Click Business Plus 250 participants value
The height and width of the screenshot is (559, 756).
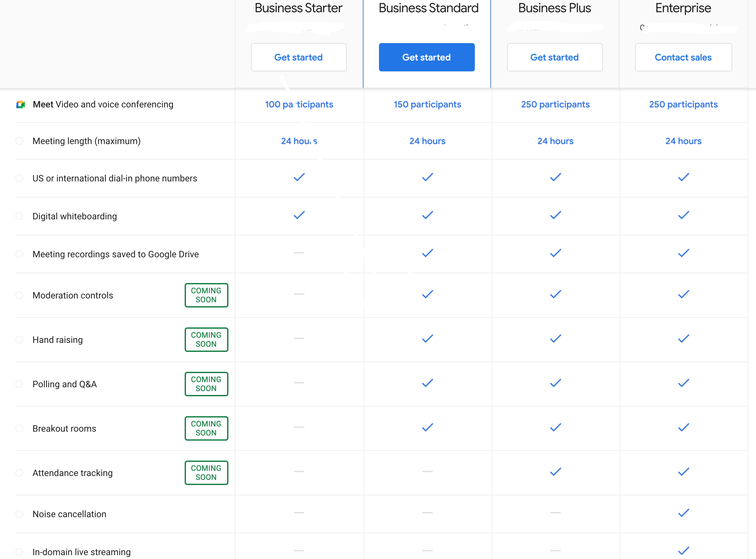(x=555, y=104)
